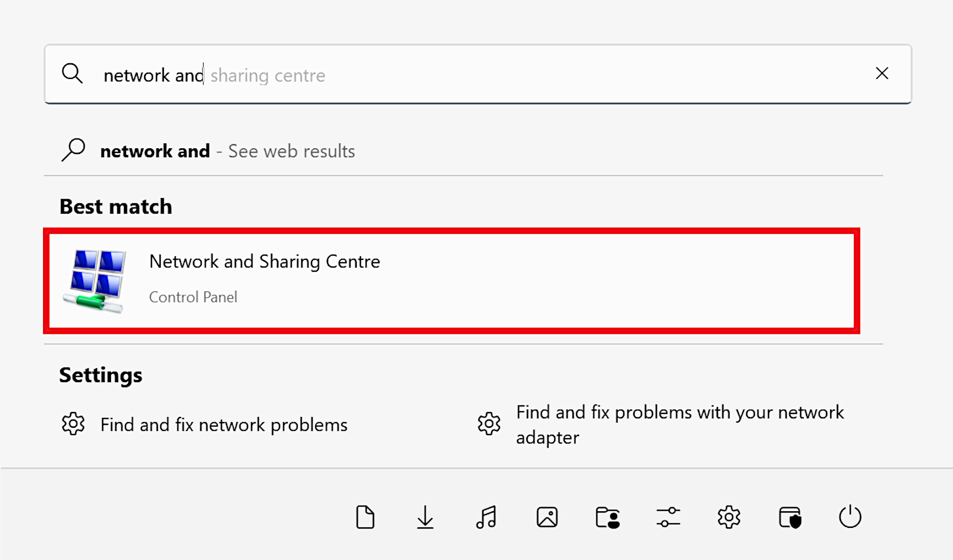The image size is (953, 560).
Task: Click the magnifier icon in search box
Action: click(72, 74)
